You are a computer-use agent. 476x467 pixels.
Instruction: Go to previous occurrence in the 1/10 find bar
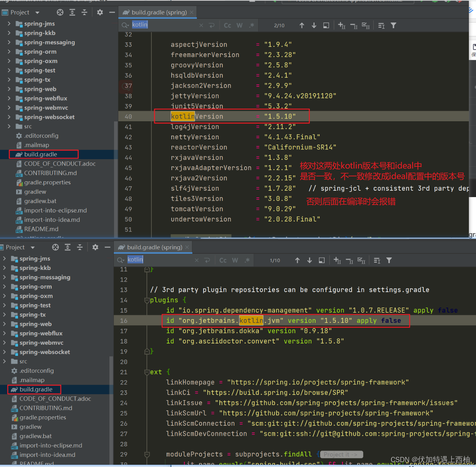pyautogui.click(x=297, y=260)
